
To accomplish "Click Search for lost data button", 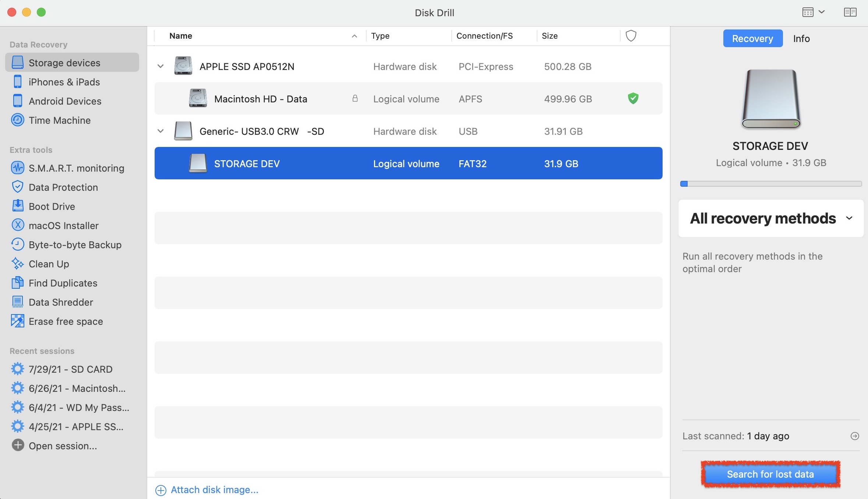I will [x=770, y=474].
